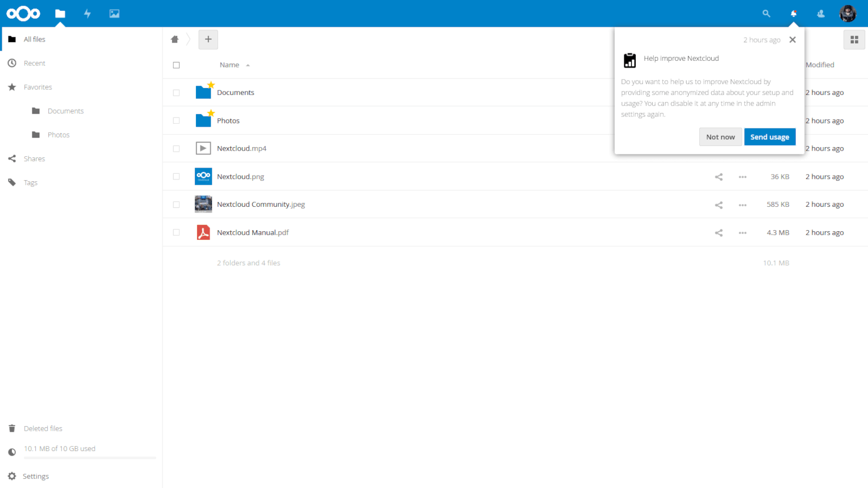Open the Nextcloud Manual.pdf file name

[x=253, y=232]
